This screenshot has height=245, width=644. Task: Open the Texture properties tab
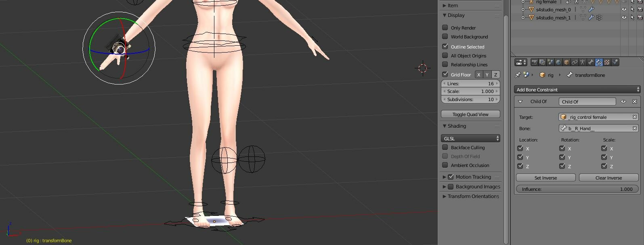(607, 62)
